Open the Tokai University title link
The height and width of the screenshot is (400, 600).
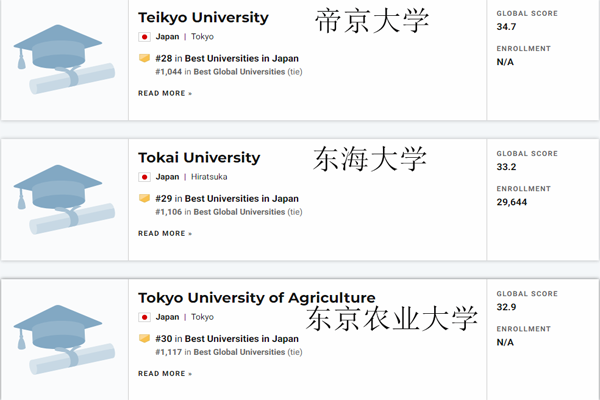pyautogui.click(x=199, y=158)
